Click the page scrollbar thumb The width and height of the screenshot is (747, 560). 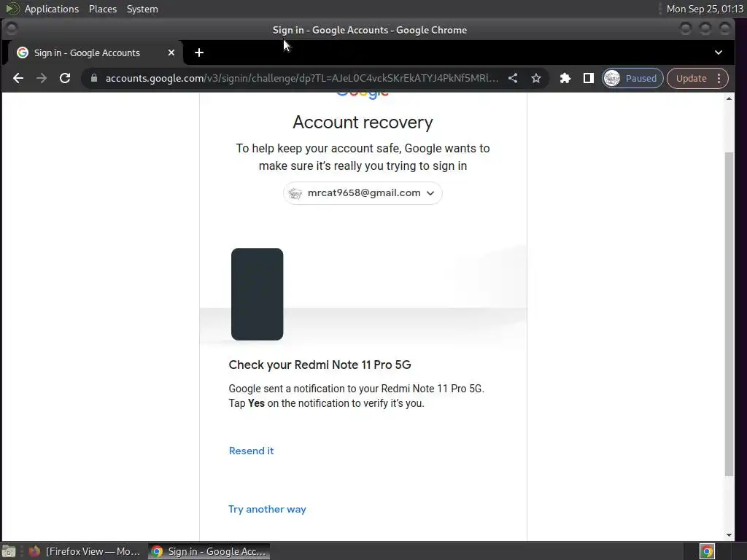[729, 314]
